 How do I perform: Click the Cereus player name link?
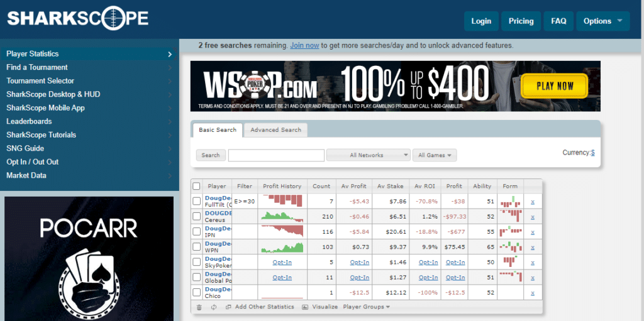(x=218, y=213)
